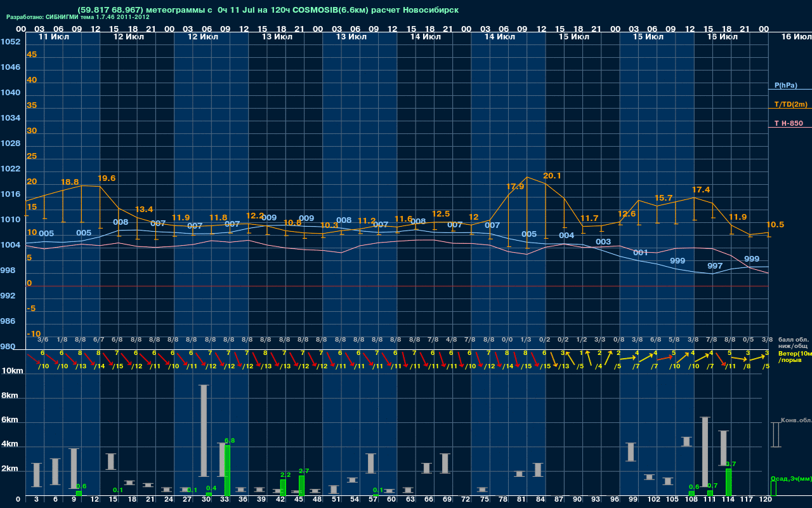Screen dimensions: 812x508
Task: Click temperature value 18.8
Action: pyautogui.click(x=70, y=182)
